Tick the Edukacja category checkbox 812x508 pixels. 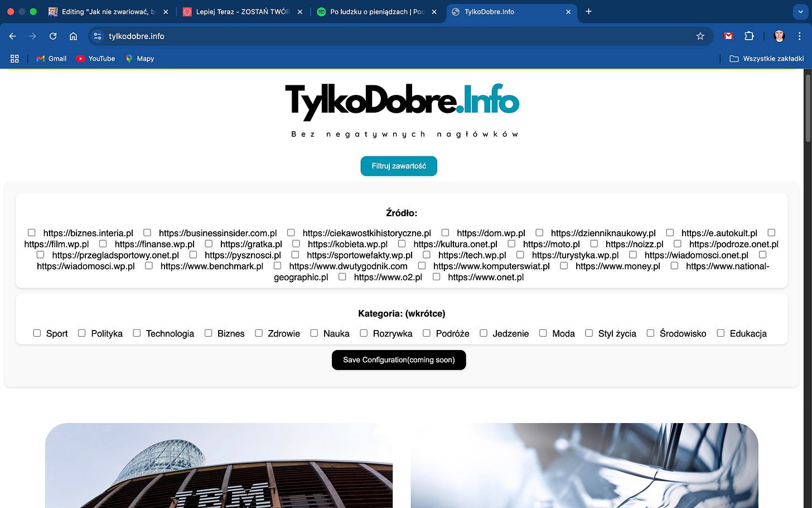[721, 333]
